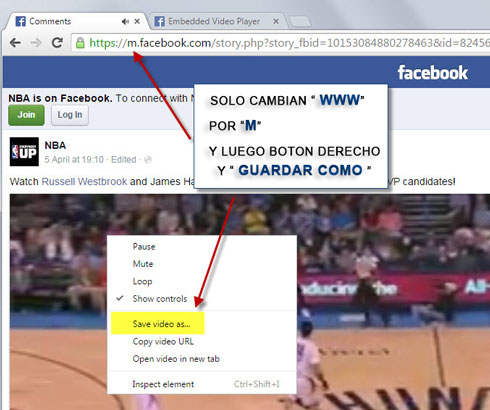Close the Comments tab
The width and height of the screenshot is (490, 410).
click(x=137, y=21)
